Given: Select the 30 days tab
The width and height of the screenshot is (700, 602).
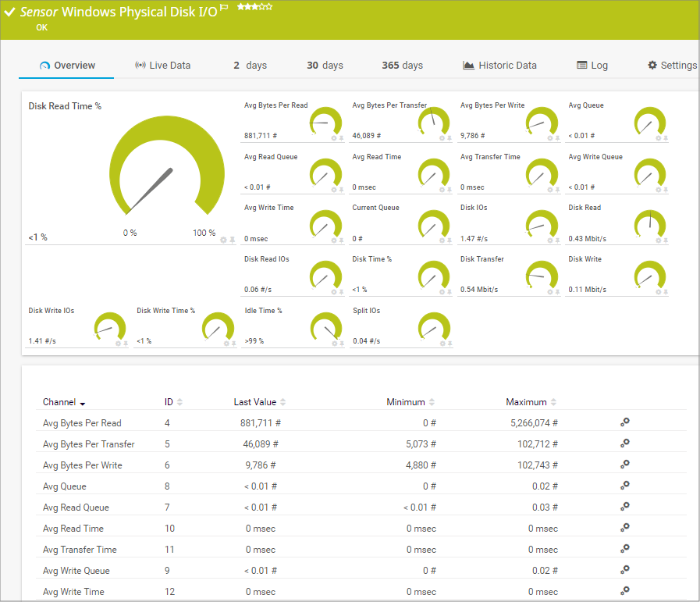Looking at the screenshot, I should point(325,66).
